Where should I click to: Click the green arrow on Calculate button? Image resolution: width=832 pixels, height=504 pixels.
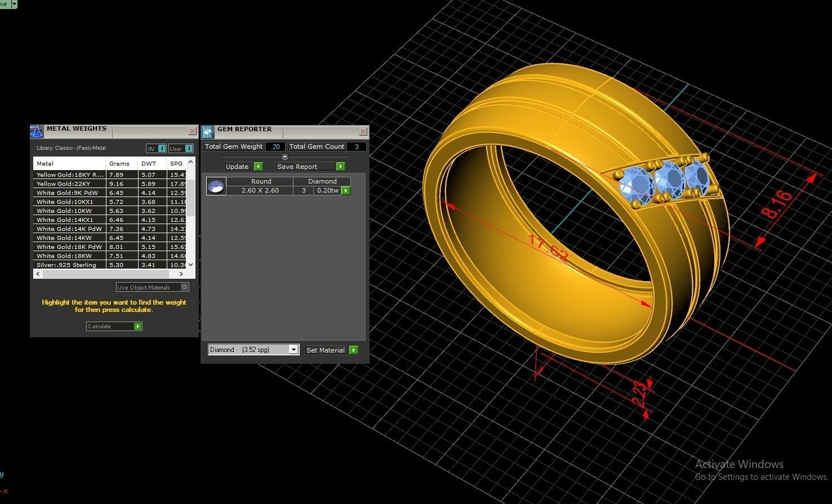(x=138, y=326)
